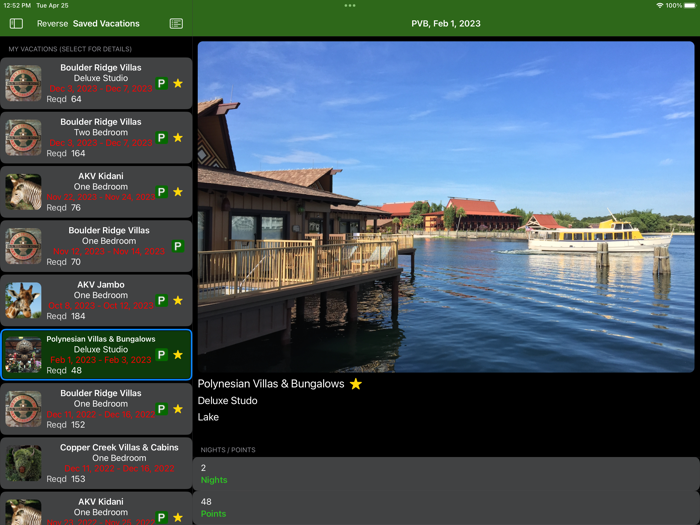Click the Reqd 153 points text
The height and width of the screenshot is (525, 700).
point(66,479)
